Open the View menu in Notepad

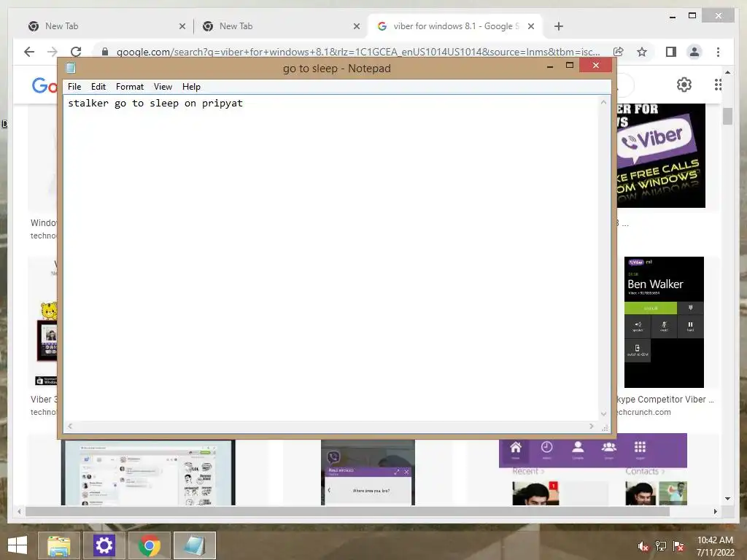click(163, 87)
